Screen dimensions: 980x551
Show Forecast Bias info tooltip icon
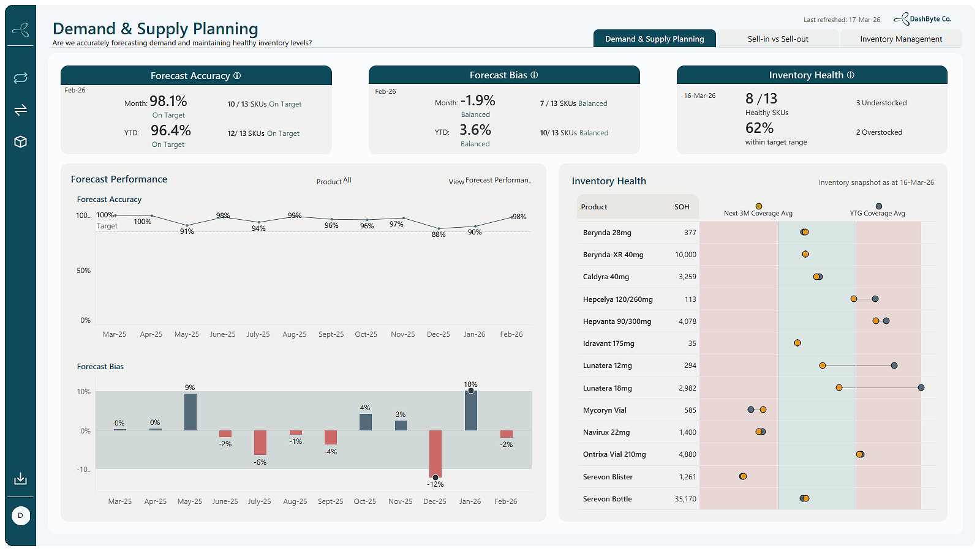click(x=534, y=75)
